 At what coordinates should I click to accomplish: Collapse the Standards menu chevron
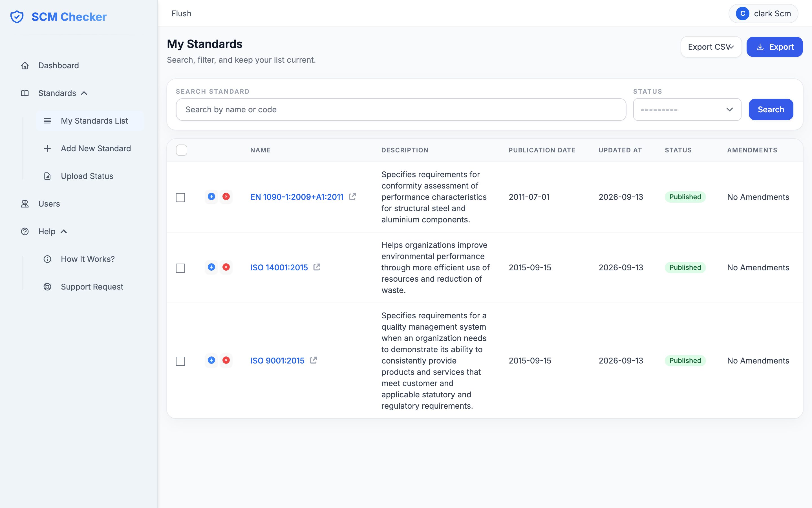point(84,93)
